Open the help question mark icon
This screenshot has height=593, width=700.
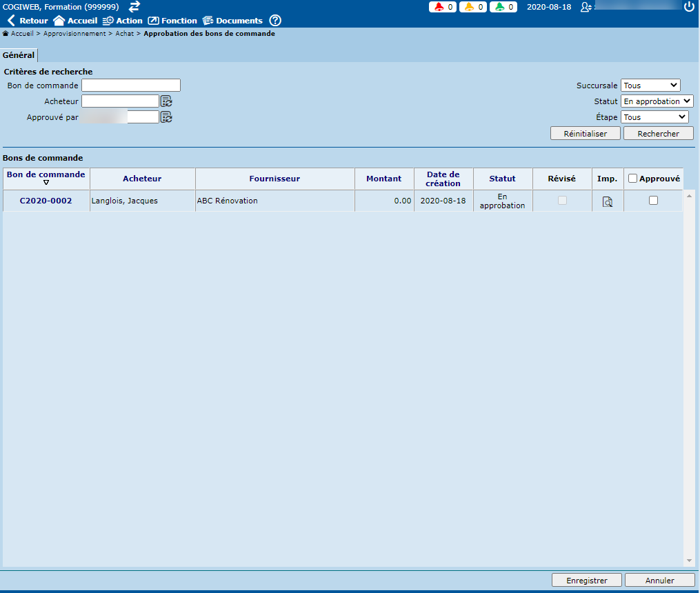tap(275, 21)
